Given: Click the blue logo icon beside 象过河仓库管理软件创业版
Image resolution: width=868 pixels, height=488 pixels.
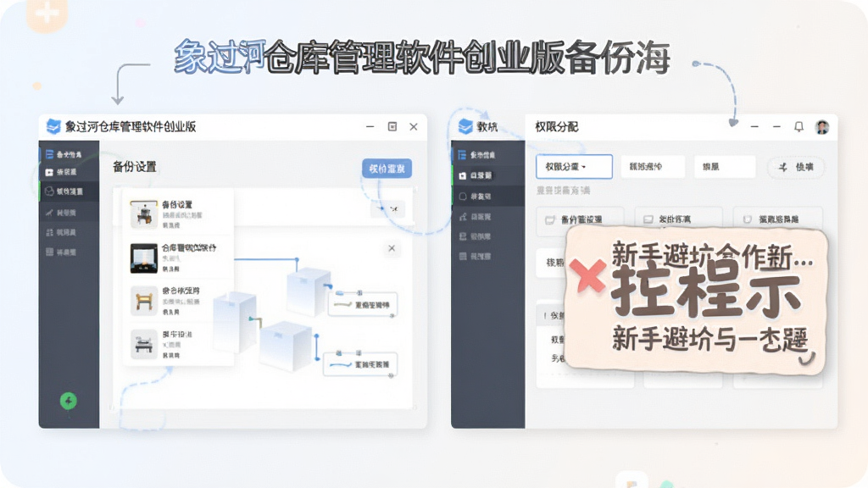Looking at the screenshot, I should click(53, 127).
